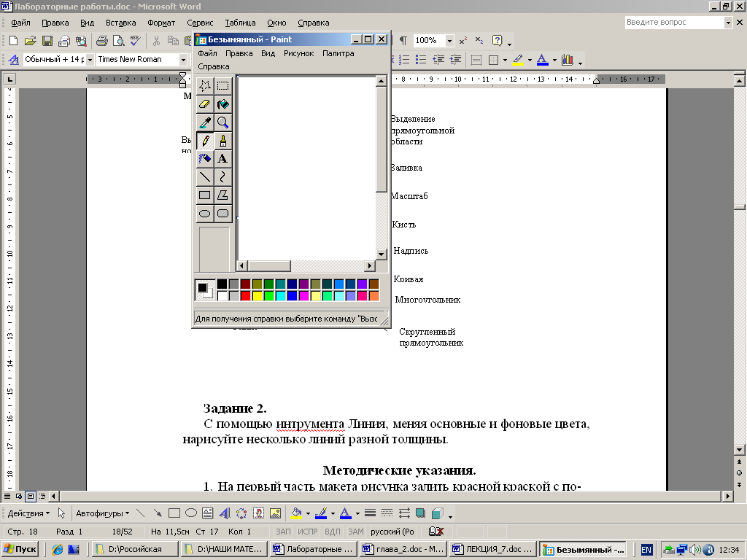Toggle overtype mode ЗАМ in status bar
The width and height of the screenshot is (747, 560).
(356, 532)
